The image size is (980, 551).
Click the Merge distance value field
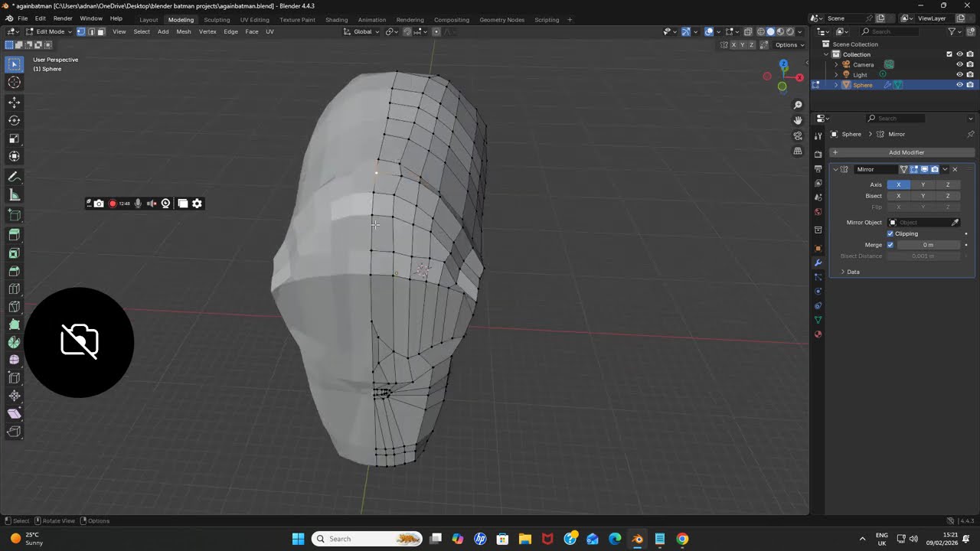click(x=928, y=245)
